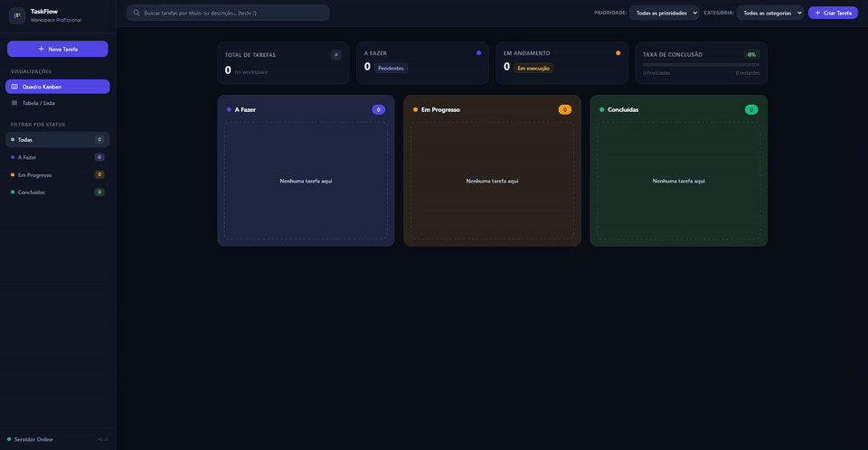This screenshot has height=450, width=868.
Task: Click the empty Em Progresso drop zone
Action: click(x=492, y=181)
